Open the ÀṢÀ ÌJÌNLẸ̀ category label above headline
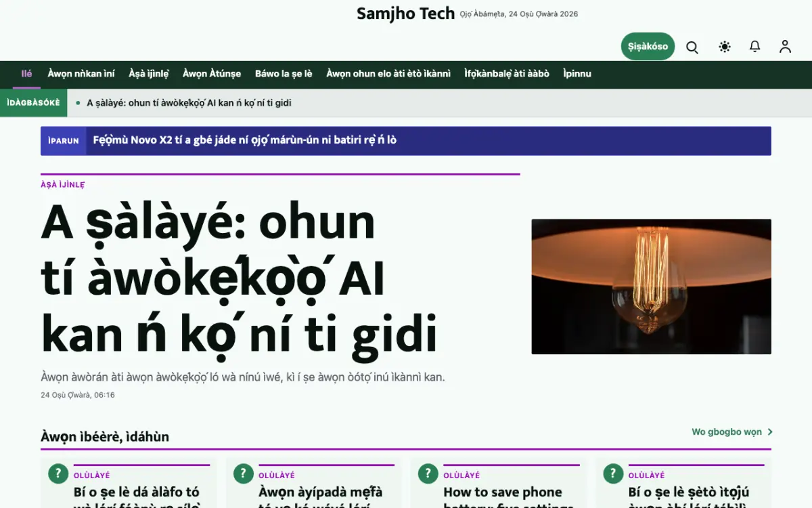Viewport: 812px width, 508px height. (63, 185)
